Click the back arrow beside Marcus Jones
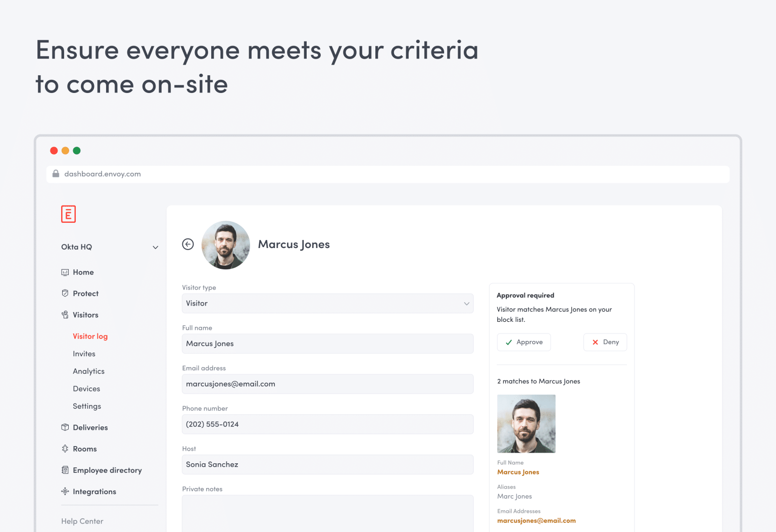776x532 pixels. 188,244
